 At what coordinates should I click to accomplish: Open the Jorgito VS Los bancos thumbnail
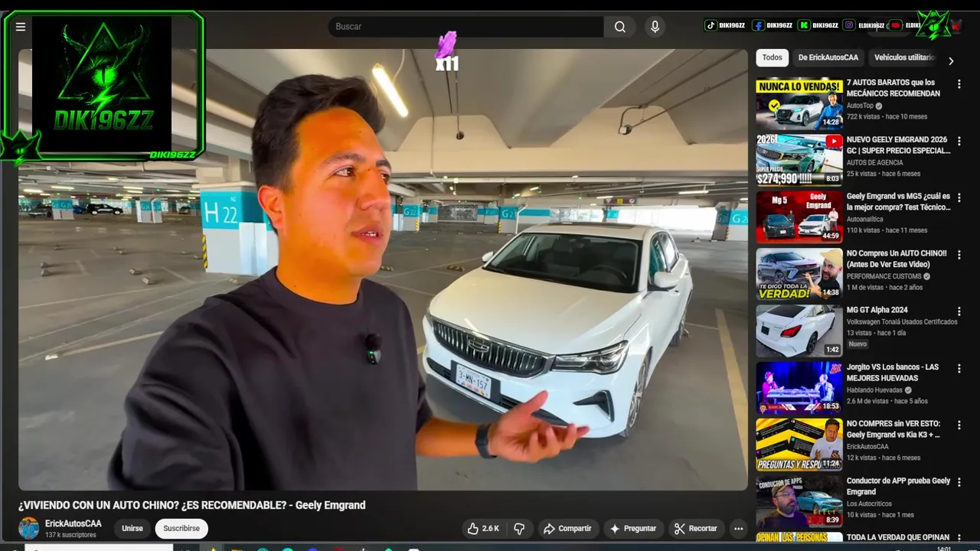[799, 387]
